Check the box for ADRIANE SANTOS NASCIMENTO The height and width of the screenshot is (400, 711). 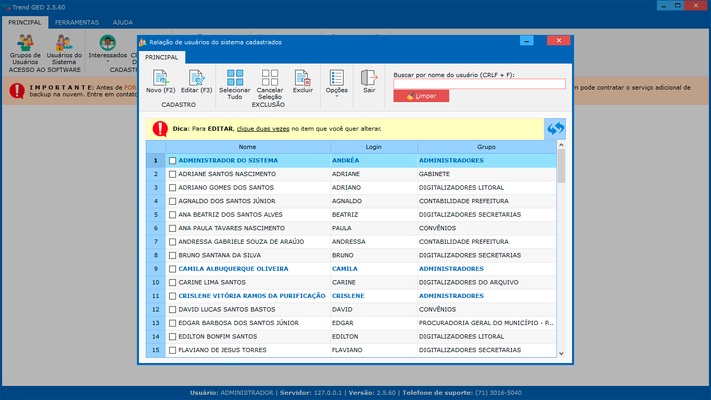click(173, 174)
